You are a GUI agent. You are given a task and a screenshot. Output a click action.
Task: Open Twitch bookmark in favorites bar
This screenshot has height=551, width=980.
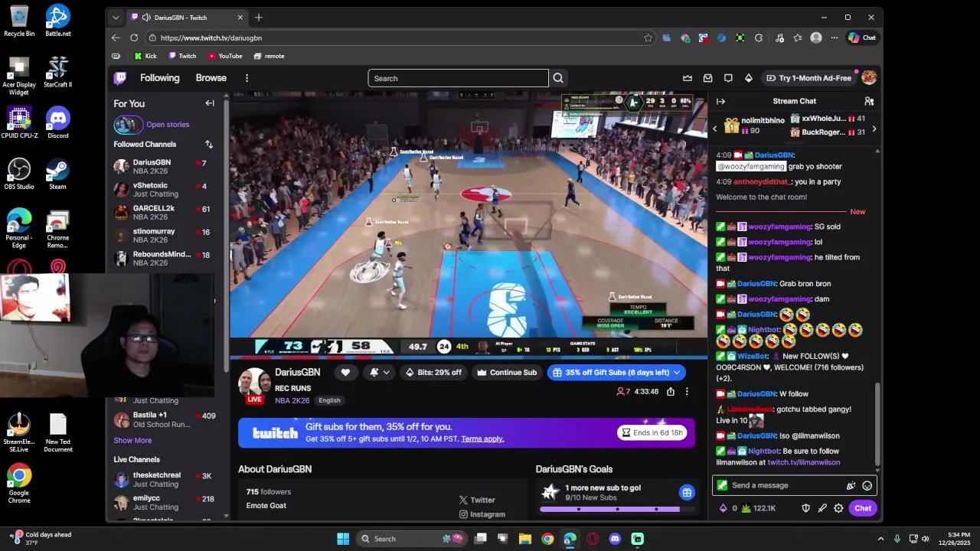point(182,56)
